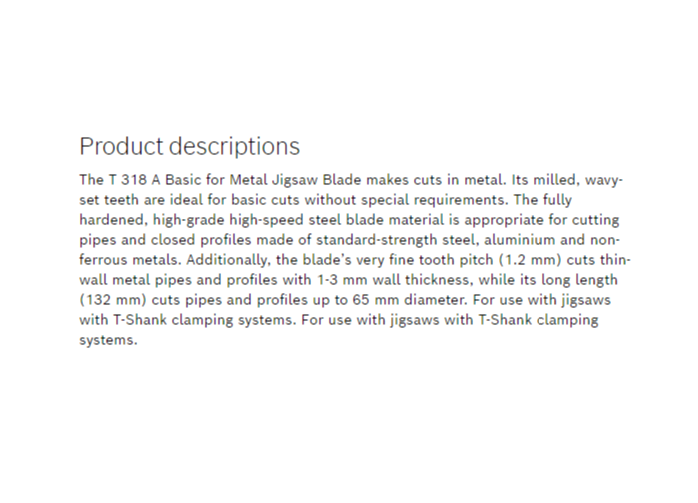This screenshot has height=503, width=698.
Task: Click the word "Additionally,"
Action: point(229,260)
